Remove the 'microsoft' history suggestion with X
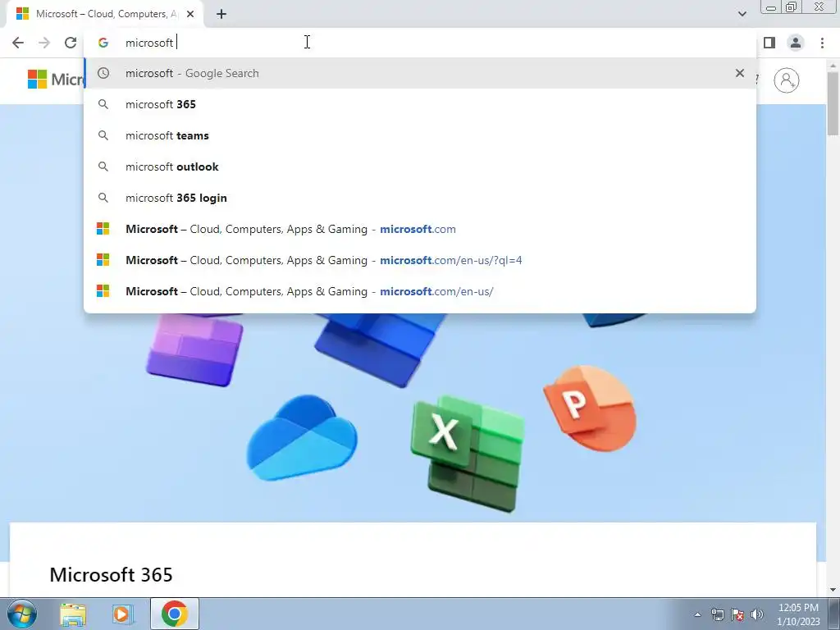 coord(740,73)
